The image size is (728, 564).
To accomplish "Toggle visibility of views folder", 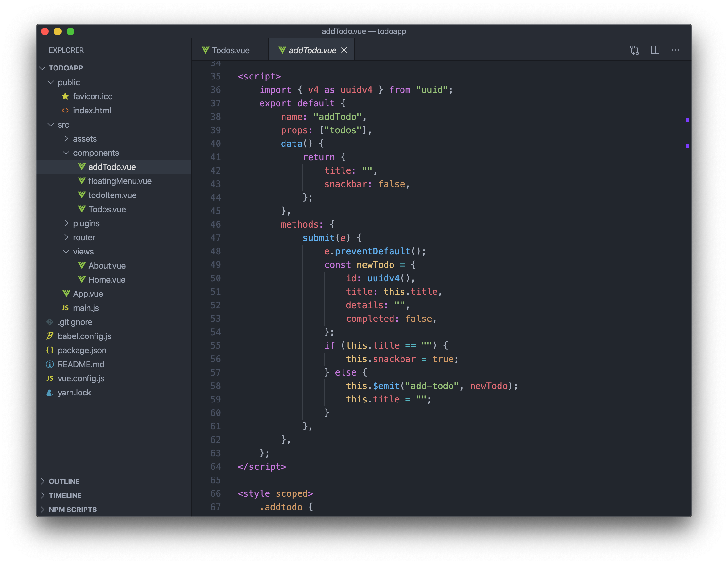I will tap(64, 251).
